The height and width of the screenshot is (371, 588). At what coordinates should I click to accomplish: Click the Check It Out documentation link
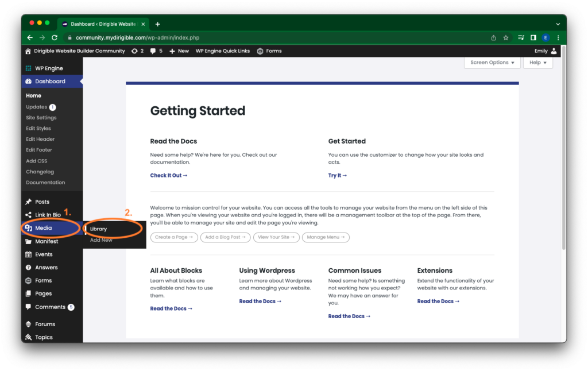[x=168, y=175]
